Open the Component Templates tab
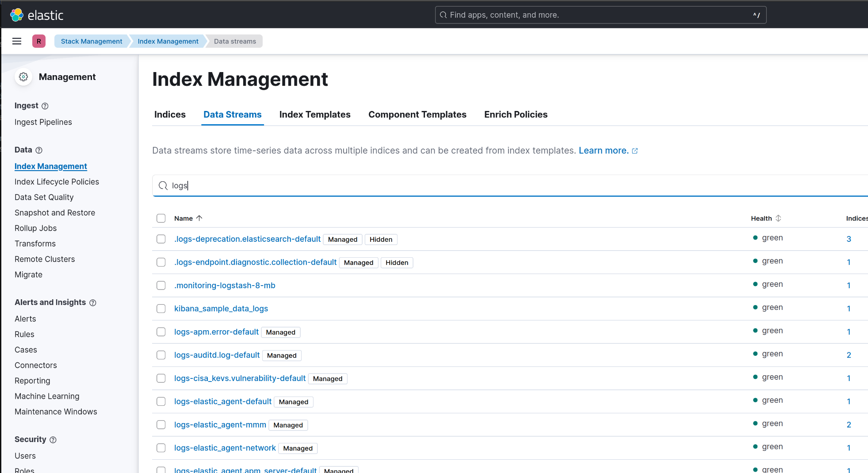Viewport: 868px width, 473px height. point(417,114)
